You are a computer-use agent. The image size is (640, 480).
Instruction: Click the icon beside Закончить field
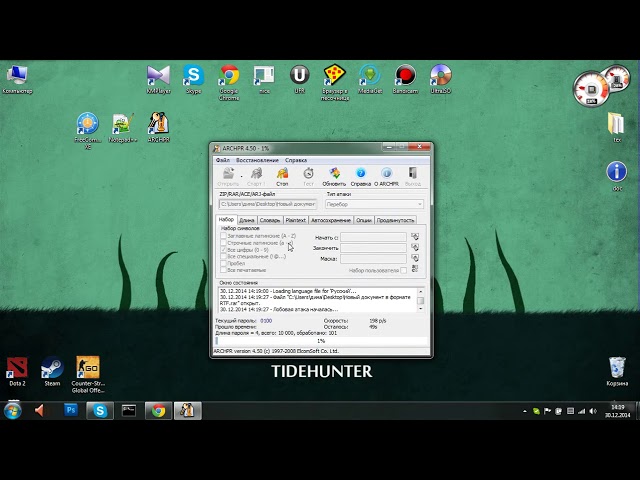point(415,247)
